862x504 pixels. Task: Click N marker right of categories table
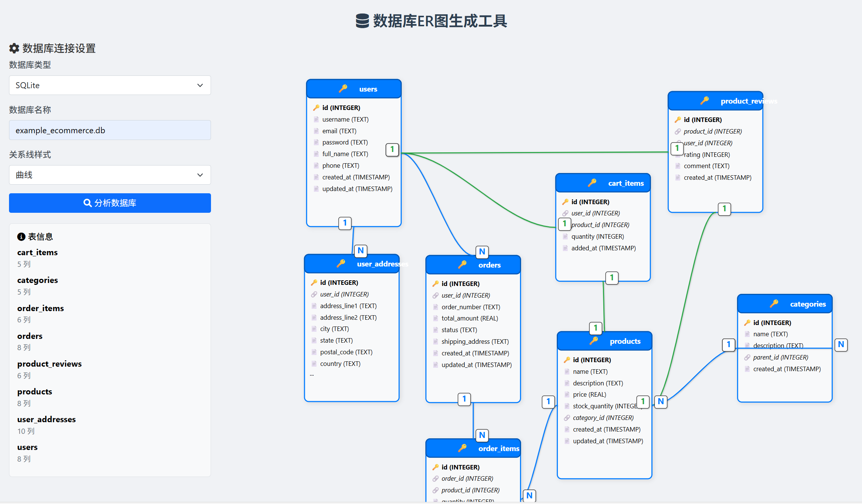click(841, 345)
